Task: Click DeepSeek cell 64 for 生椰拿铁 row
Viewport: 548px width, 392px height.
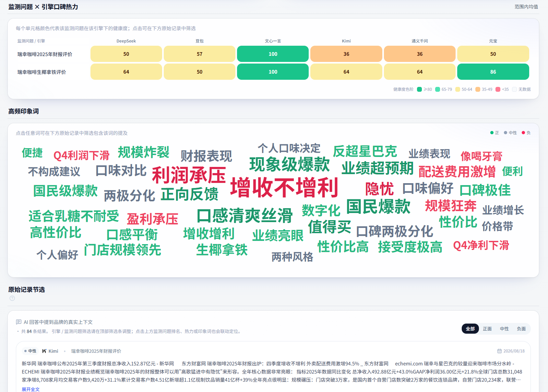Action: point(126,72)
